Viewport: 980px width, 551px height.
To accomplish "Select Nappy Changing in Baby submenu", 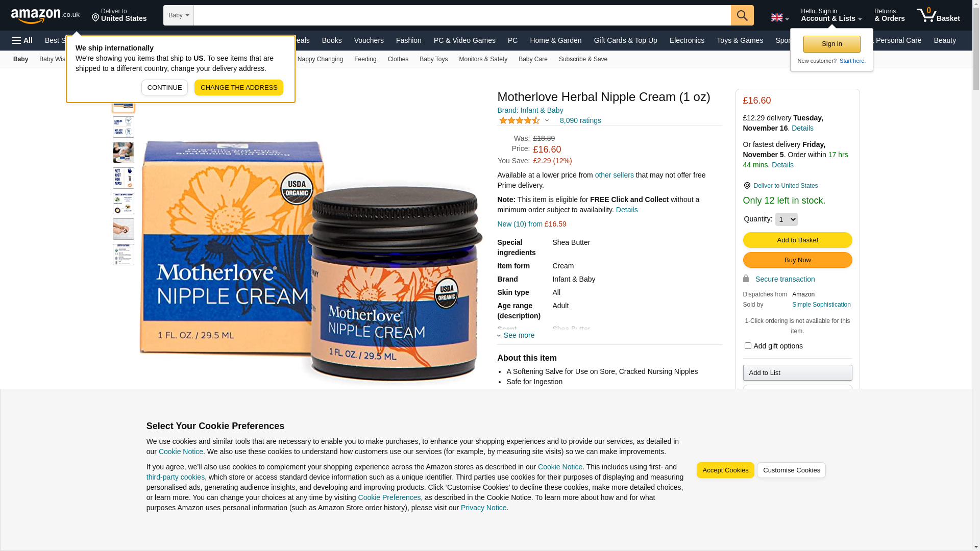I will point(320,59).
